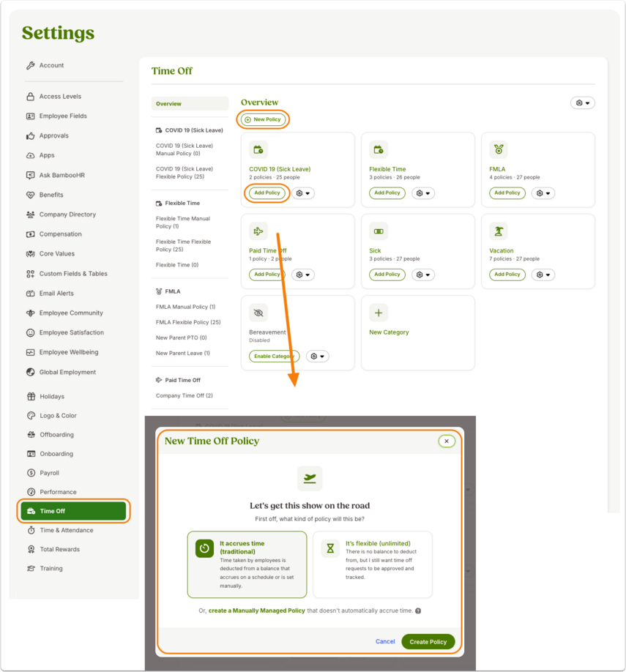This screenshot has width=626, height=672.
Task: Select the 'It accrues time (traditional)' option
Action: [247, 564]
